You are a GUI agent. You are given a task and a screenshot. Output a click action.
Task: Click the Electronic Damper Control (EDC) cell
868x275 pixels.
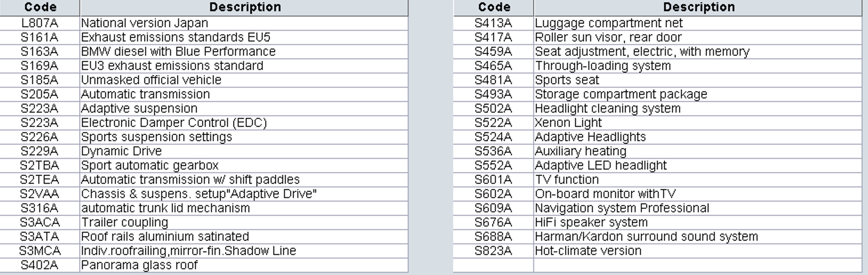[174, 123]
